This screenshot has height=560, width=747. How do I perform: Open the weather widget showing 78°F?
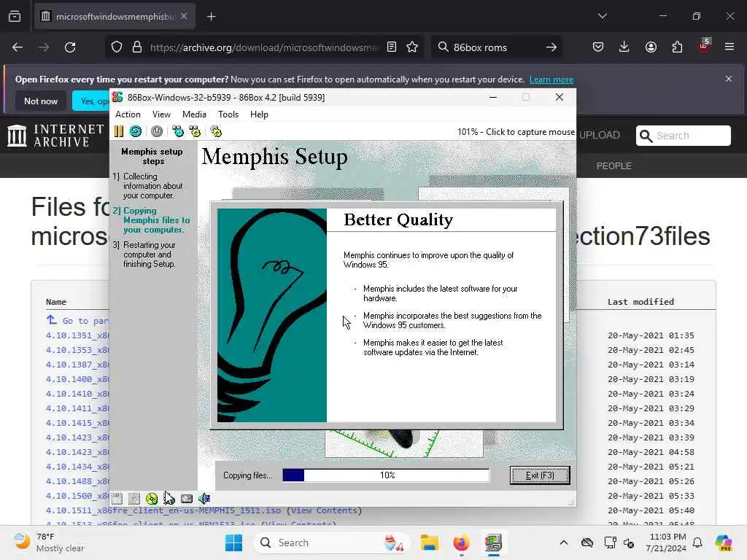[49, 542]
